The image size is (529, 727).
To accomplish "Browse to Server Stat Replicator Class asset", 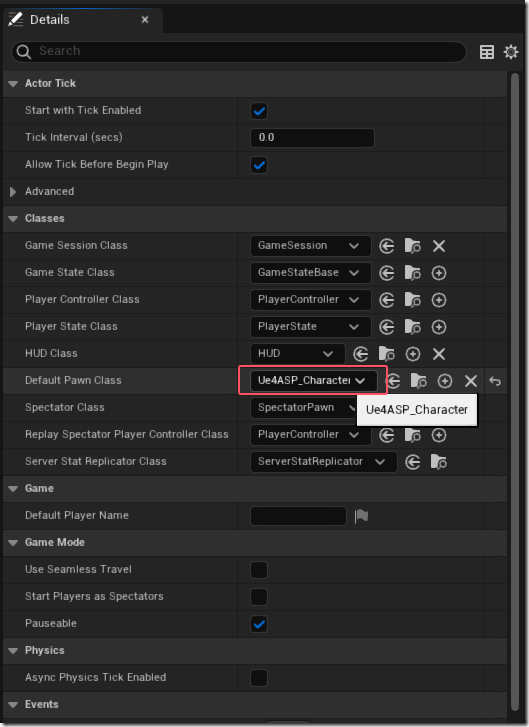I will tap(439, 462).
